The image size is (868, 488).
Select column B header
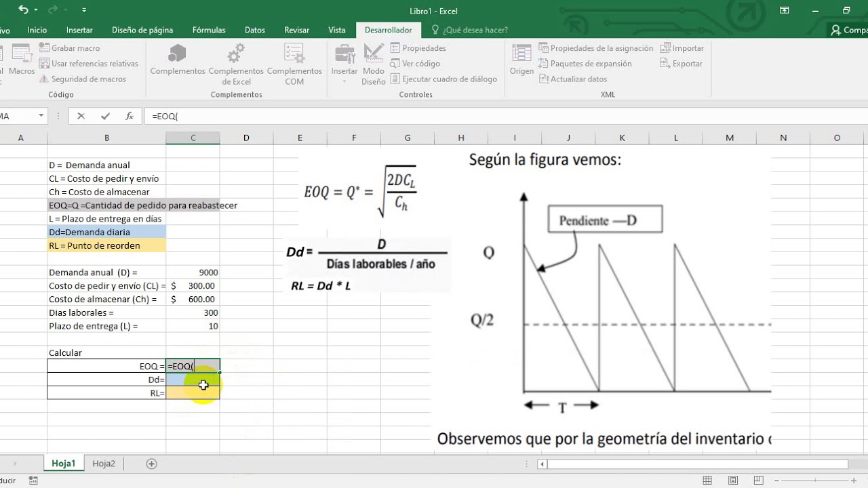point(106,138)
